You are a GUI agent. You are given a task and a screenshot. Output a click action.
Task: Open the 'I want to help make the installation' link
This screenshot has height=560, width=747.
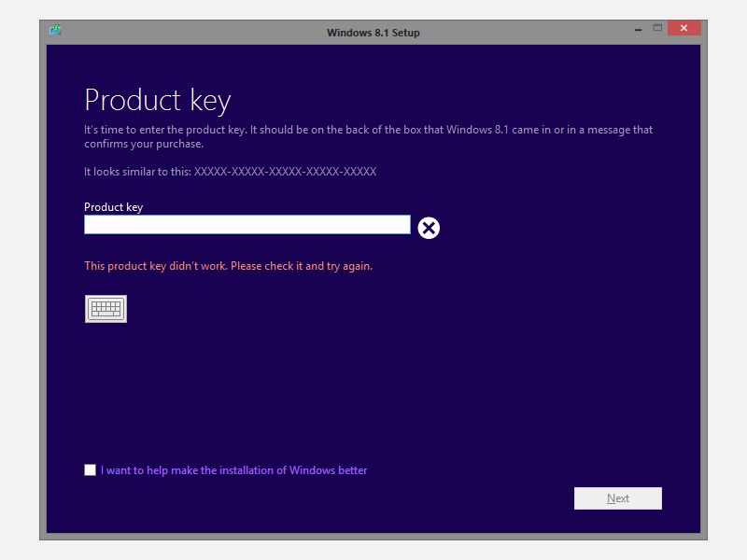[234, 470]
